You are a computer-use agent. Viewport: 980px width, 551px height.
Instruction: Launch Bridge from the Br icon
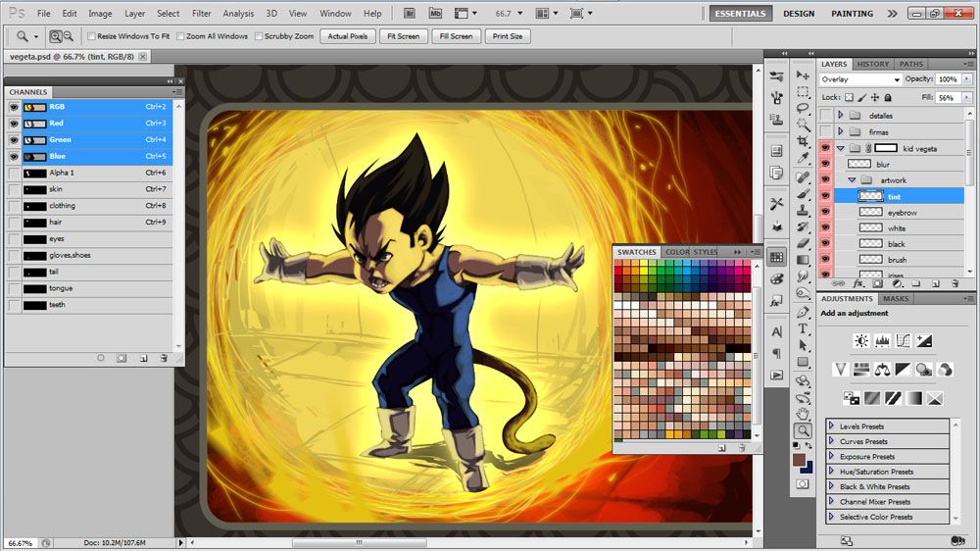[x=410, y=13]
